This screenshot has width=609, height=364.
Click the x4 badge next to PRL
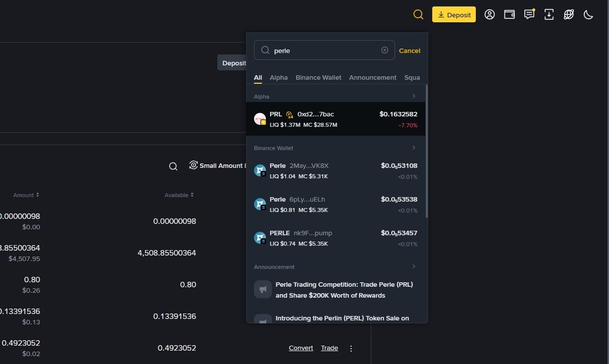point(290,115)
